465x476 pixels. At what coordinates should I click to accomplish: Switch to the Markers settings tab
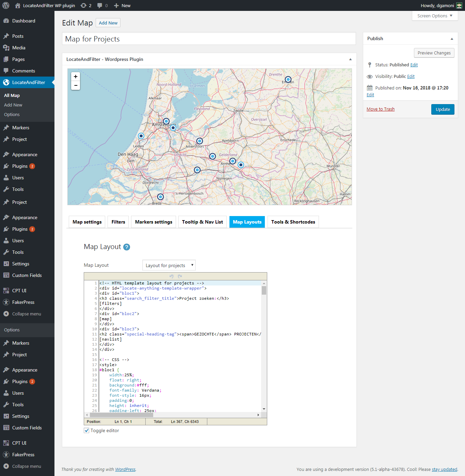pos(154,222)
